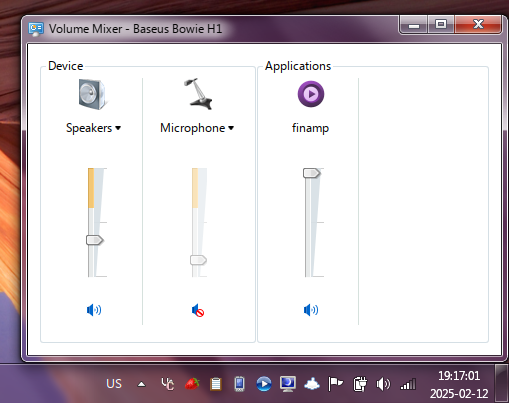Viewport: 509px width, 403px height.
Task: Click the Speakers volume slider handle
Action: pos(95,240)
